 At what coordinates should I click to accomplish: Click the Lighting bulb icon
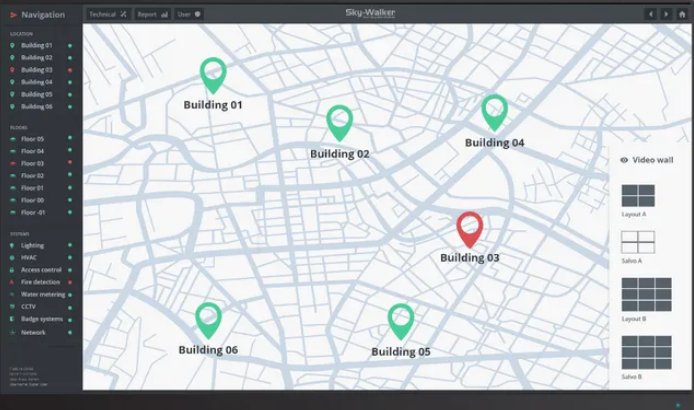point(12,245)
